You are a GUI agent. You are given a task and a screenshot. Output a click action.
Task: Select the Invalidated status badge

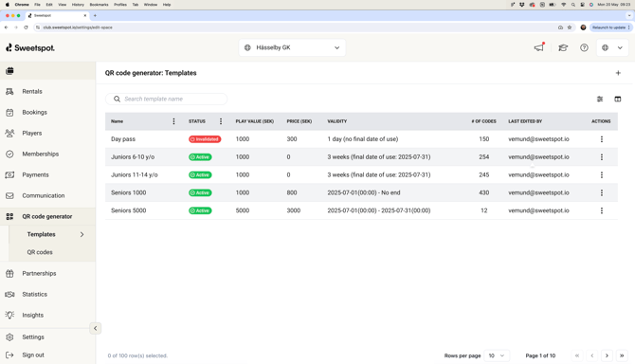(205, 139)
